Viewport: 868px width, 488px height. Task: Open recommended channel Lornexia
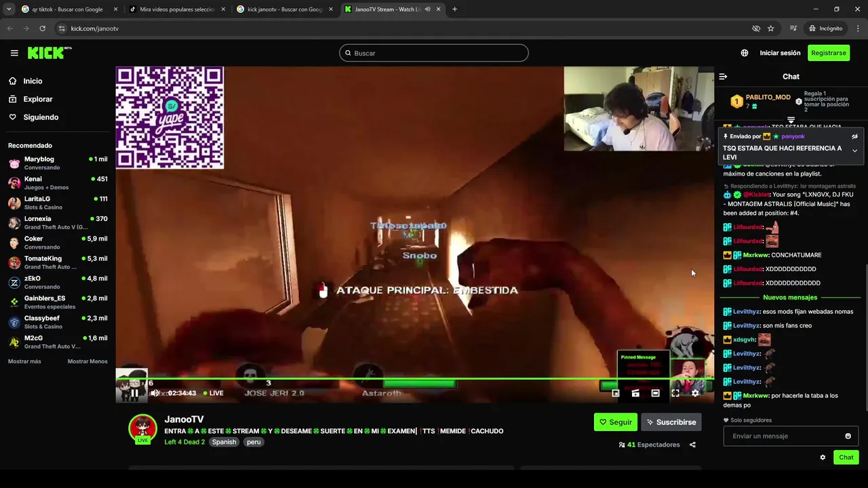[58, 222]
